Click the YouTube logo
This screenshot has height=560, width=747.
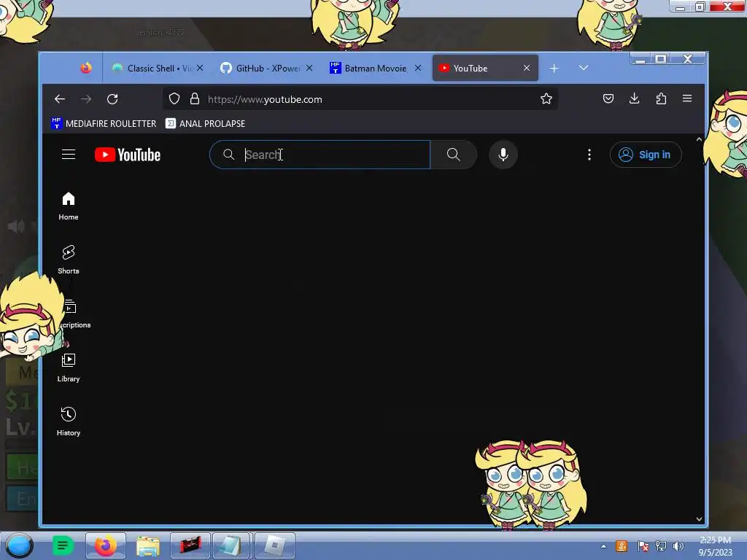click(128, 155)
